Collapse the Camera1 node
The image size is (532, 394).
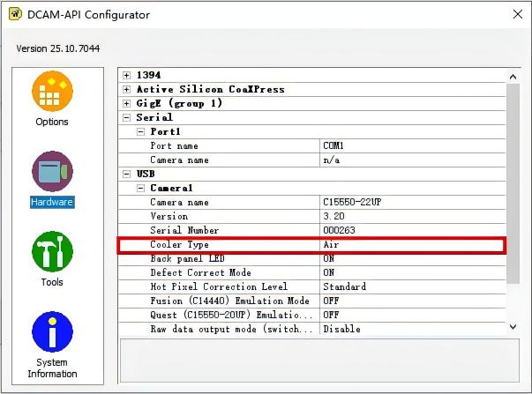tap(140, 188)
